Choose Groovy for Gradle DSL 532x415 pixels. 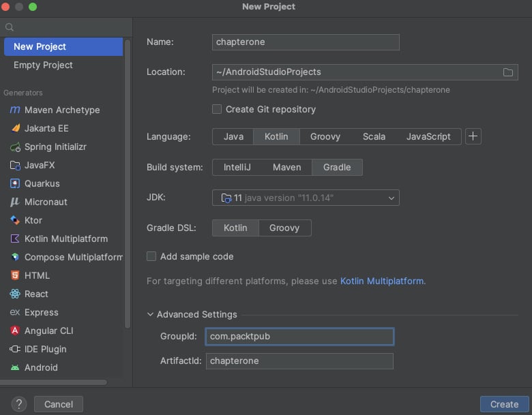(284, 228)
